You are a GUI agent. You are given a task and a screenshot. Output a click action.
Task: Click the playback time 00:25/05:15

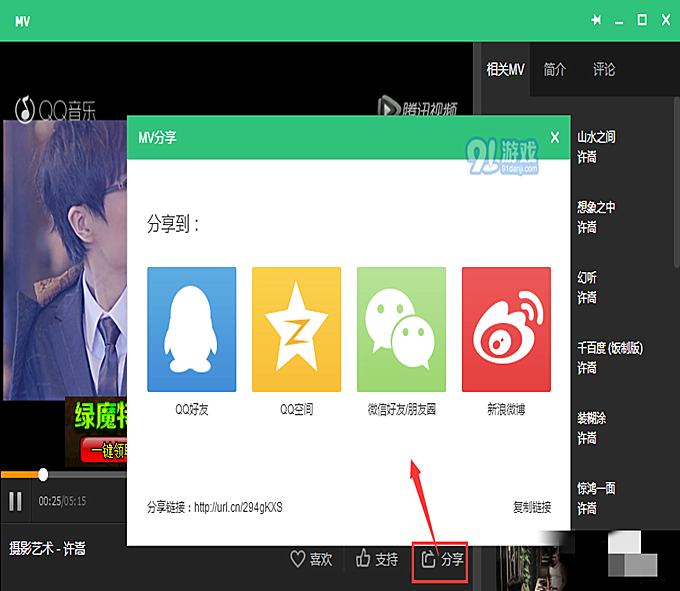[x=62, y=502]
